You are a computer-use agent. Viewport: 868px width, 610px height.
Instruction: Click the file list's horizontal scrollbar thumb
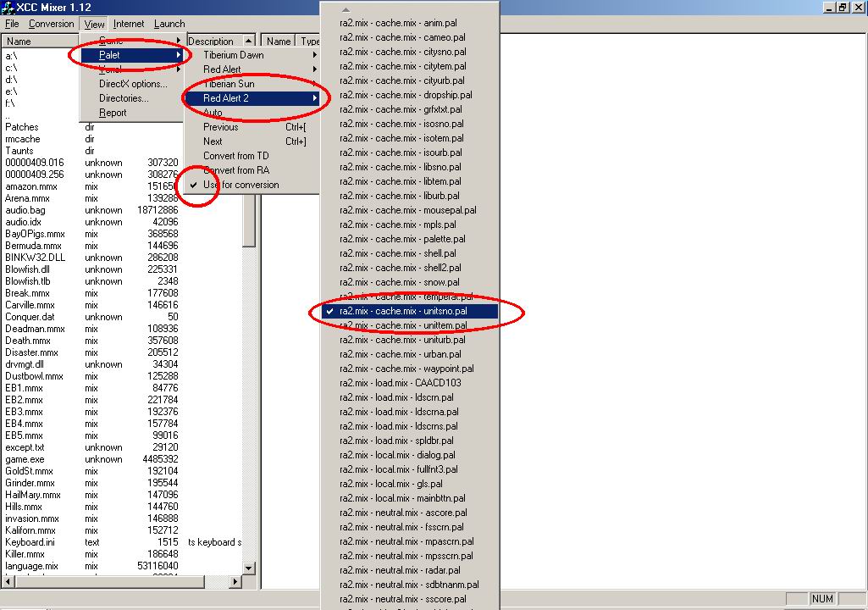(x=109, y=582)
